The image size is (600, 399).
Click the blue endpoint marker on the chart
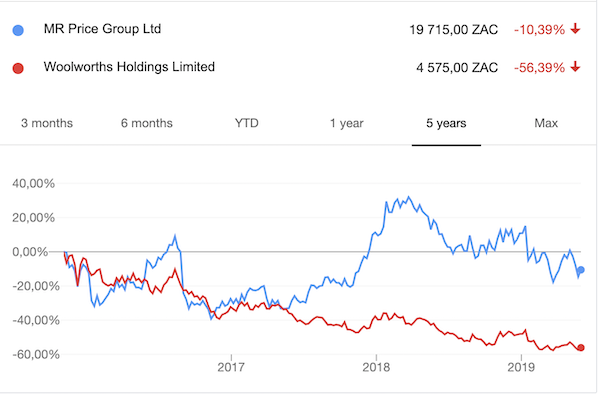[x=580, y=270]
